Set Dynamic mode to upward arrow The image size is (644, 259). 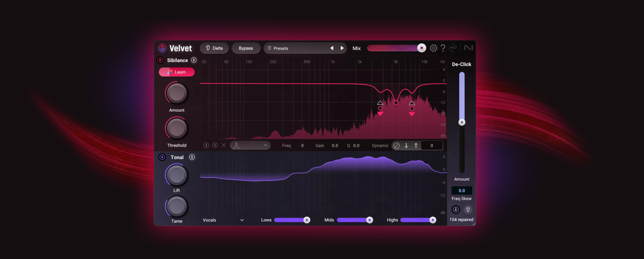coord(416,146)
